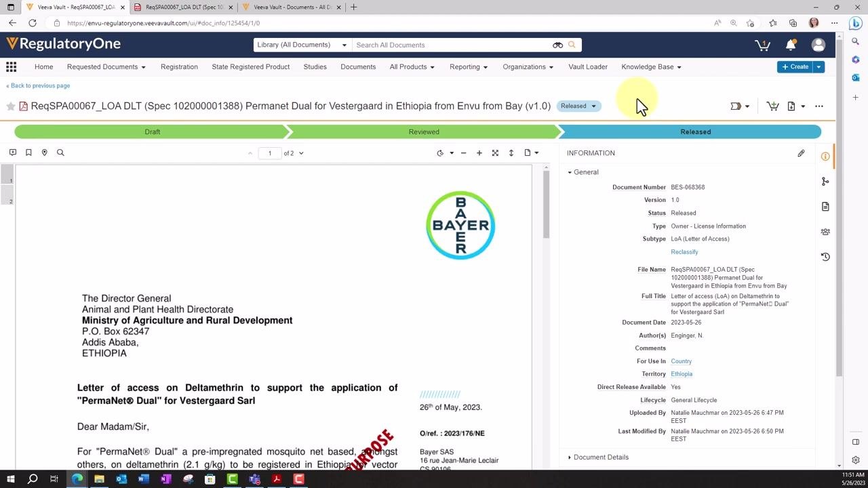The image size is (868, 488).
Task: Click the binoculars advanced search icon
Action: [557, 45]
